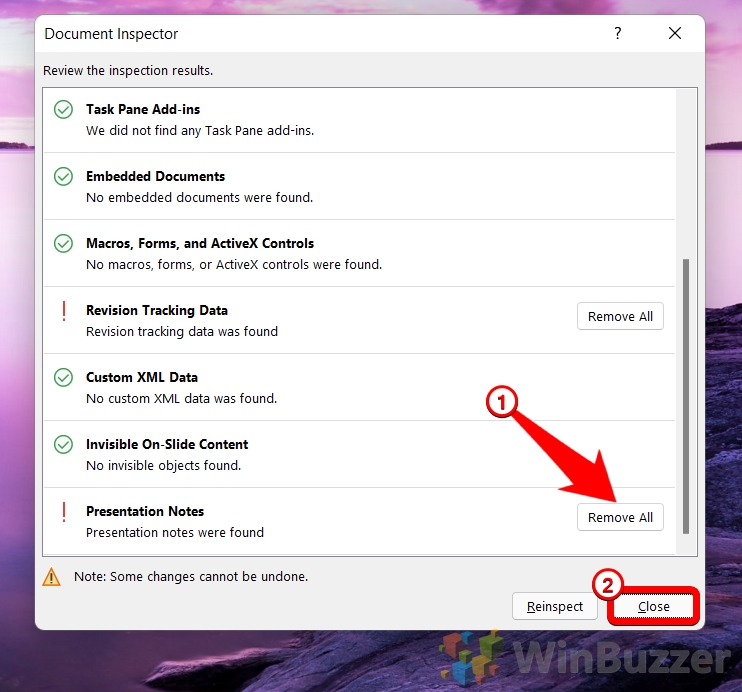Select the Embedded Documents heading
Viewport: 742px width, 692px height.
tap(155, 177)
